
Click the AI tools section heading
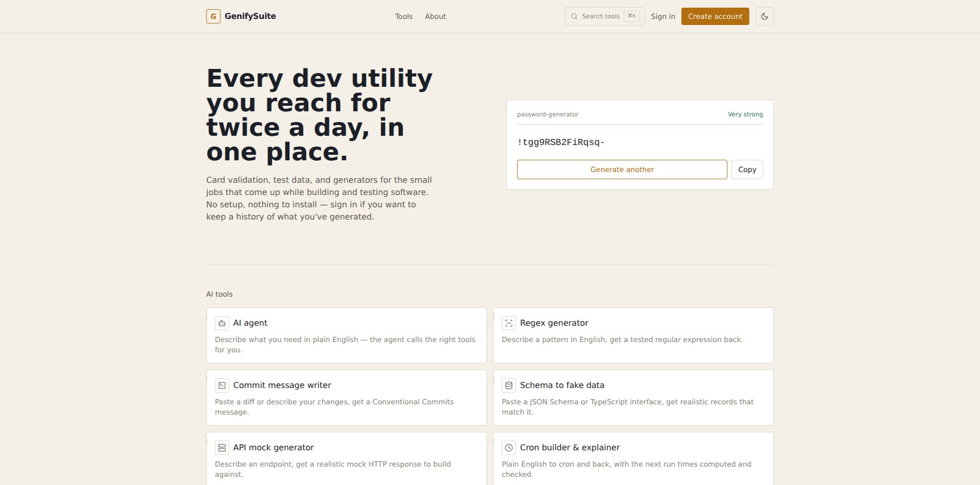pos(219,294)
